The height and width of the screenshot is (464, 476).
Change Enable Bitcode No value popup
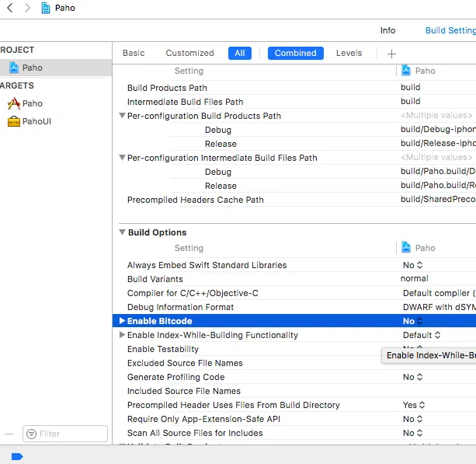pyautogui.click(x=412, y=321)
